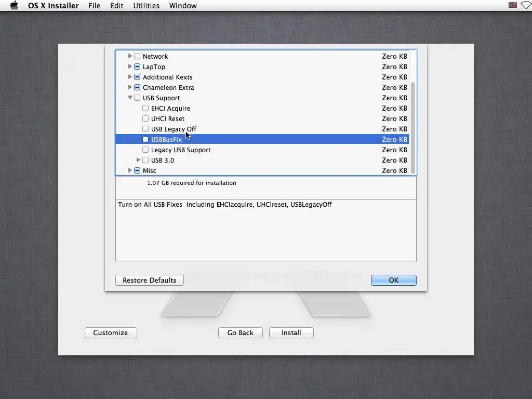Select the USB 3.0 row label

point(163,160)
